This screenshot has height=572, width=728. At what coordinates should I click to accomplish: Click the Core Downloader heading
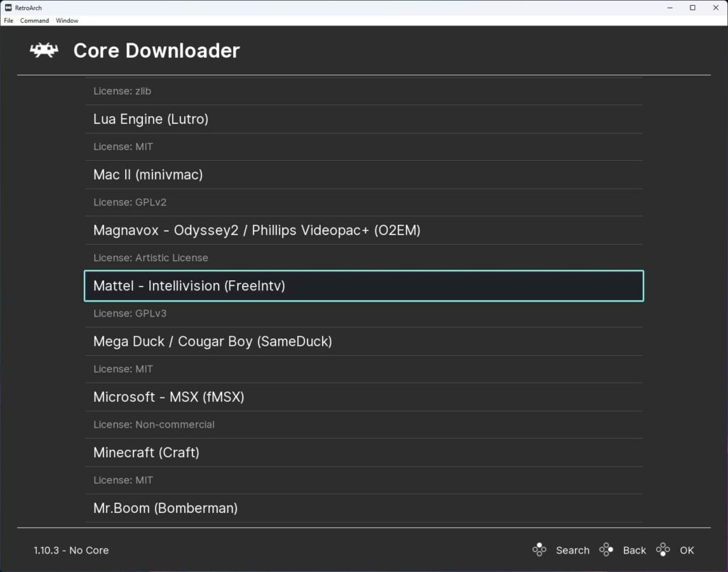156,51
